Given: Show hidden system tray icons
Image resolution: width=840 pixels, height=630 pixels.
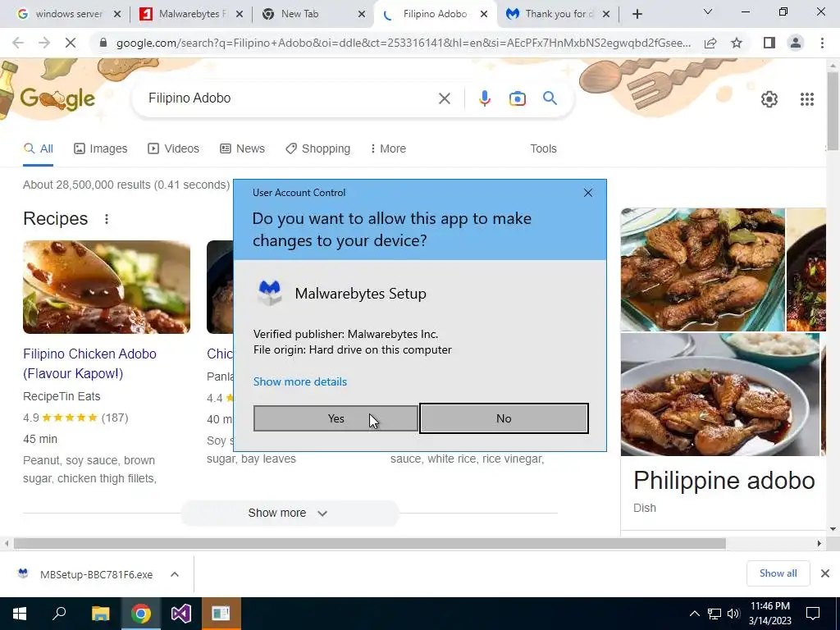Looking at the screenshot, I should pos(694,614).
